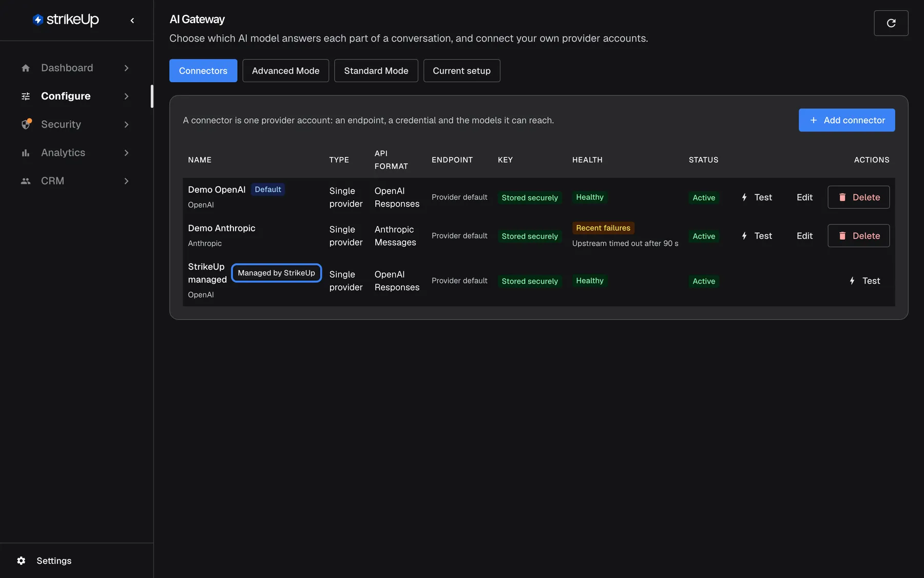Image resolution: width=924 pixels, height=578 pixels.
Task: Collapse the sidebar with the arrow
Action: click(x=132, y=21)
